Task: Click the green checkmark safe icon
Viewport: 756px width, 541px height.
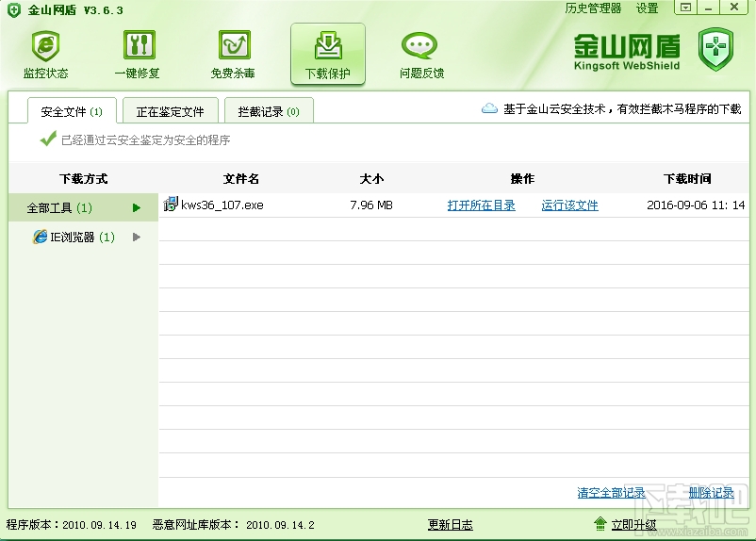Action: (x=48, y=139)
